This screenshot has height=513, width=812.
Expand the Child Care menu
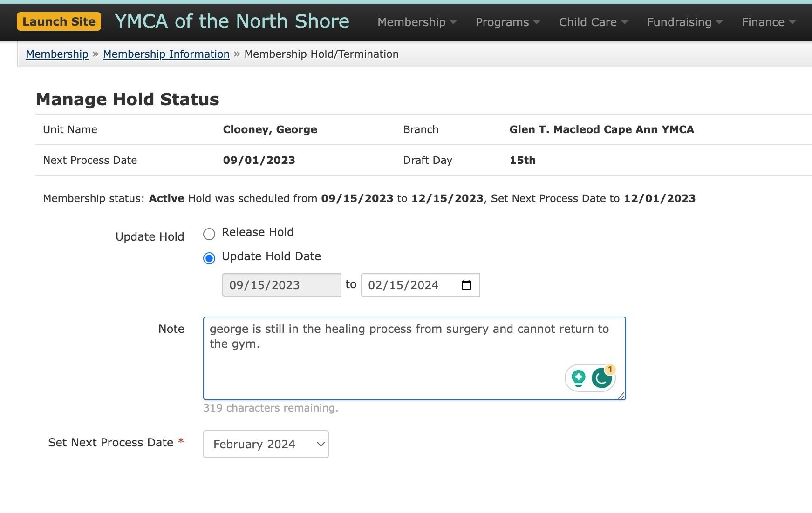[x=593, y=22]
